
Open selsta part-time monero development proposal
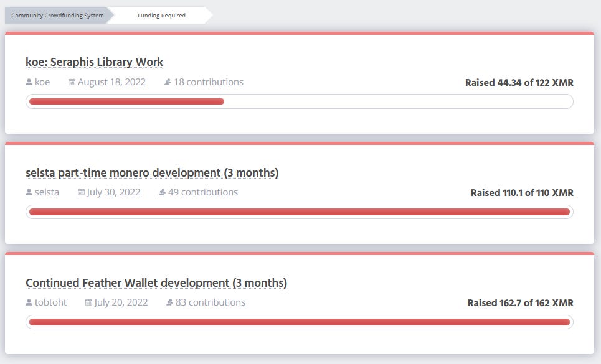(152, 173)
